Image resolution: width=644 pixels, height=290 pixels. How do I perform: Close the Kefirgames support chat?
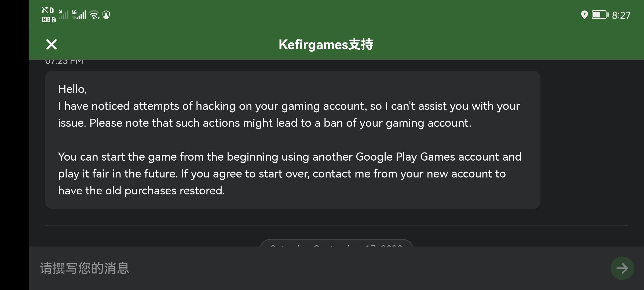tap(51, 44)
